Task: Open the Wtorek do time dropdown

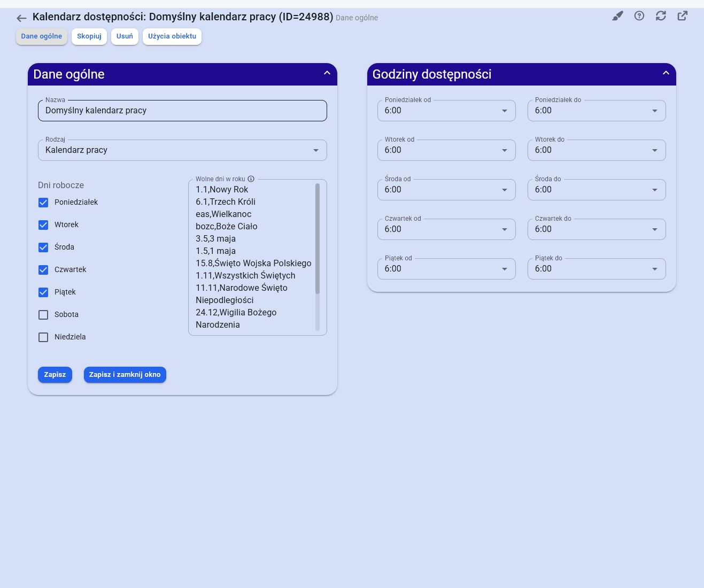Action: tap(597, 150)
